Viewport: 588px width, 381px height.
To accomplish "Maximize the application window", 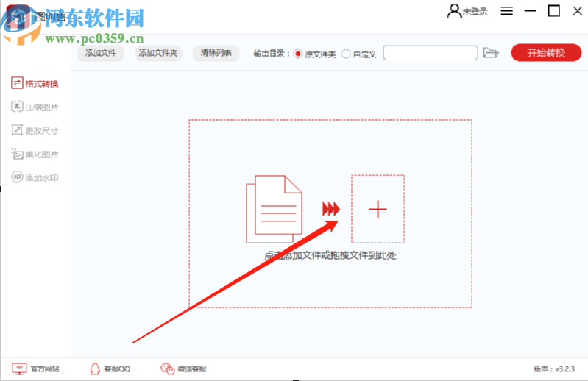I will [554, 11].
